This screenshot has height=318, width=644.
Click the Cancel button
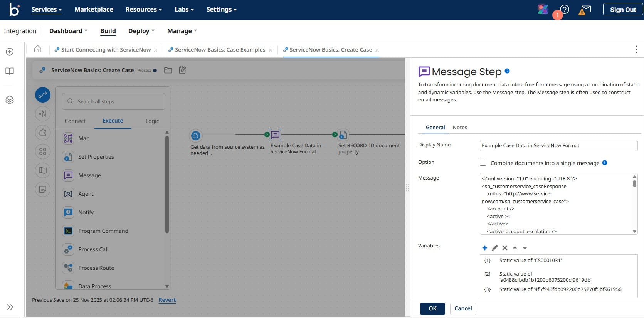click(463, 308)
